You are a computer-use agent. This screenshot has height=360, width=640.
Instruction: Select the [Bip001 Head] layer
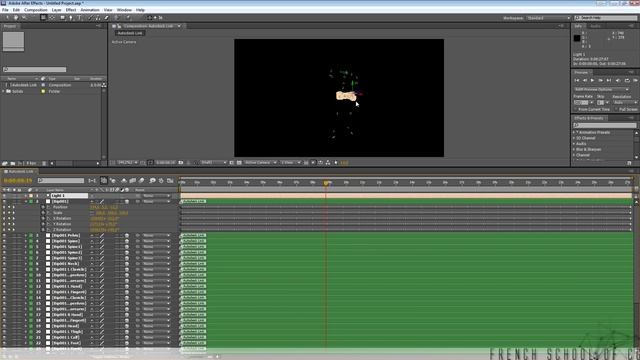[66, 326]
